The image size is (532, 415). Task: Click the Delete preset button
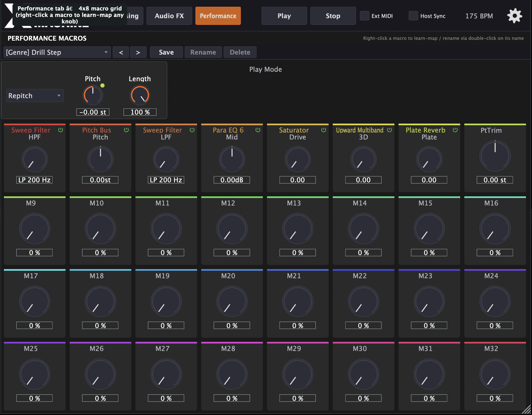point(240,52)
